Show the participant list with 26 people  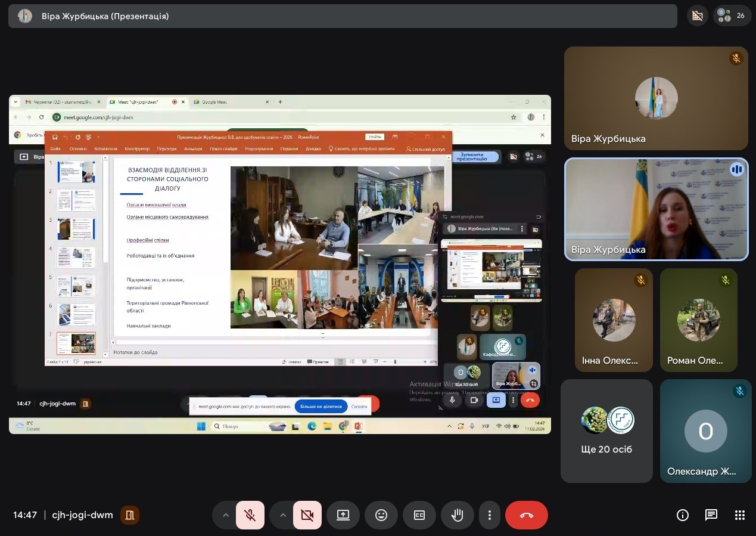pos(732,16)
